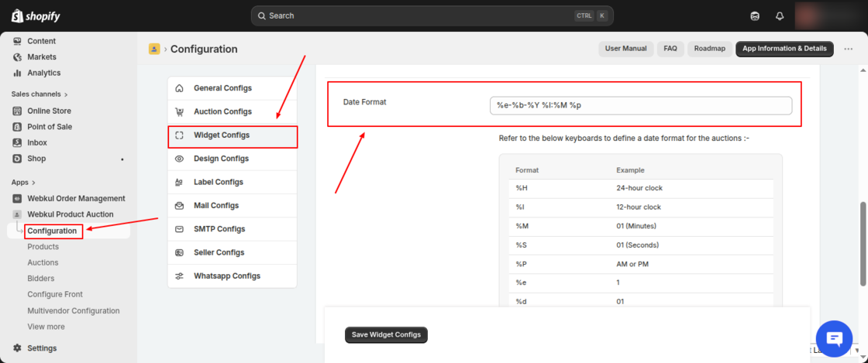868x363 pixels.
Task: Open the Sidekick assistant icon
Action: point(755,16)
